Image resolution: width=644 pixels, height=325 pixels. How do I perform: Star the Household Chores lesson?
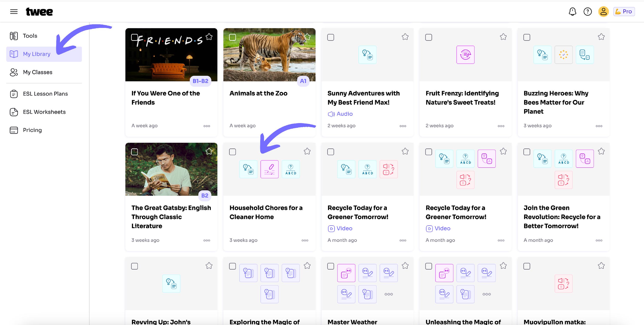pos(307,151)
